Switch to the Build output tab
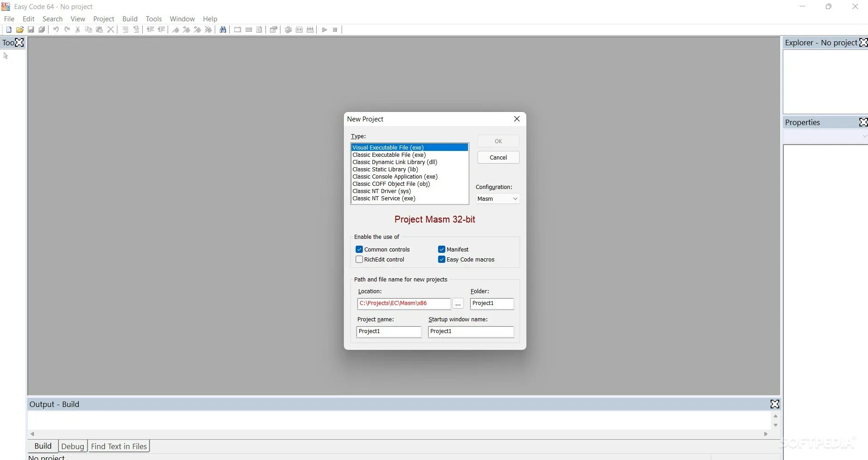 pyautogui.click(x=43, y=446)
